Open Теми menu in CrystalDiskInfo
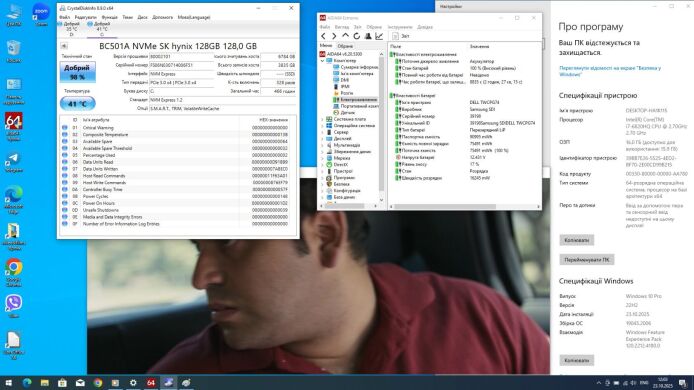The width and height of the screenshot is (694, 390). 127,17
